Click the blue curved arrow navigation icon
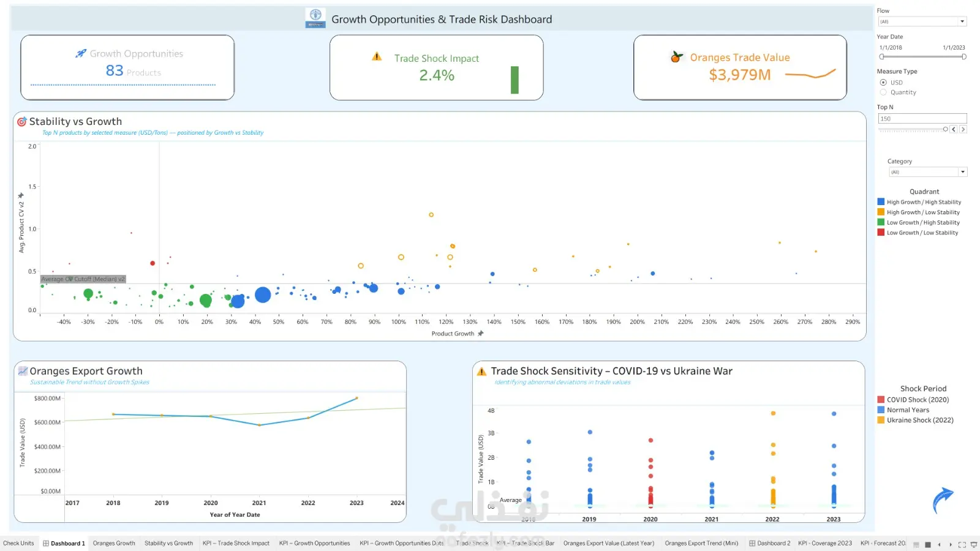 click(943, 500)
